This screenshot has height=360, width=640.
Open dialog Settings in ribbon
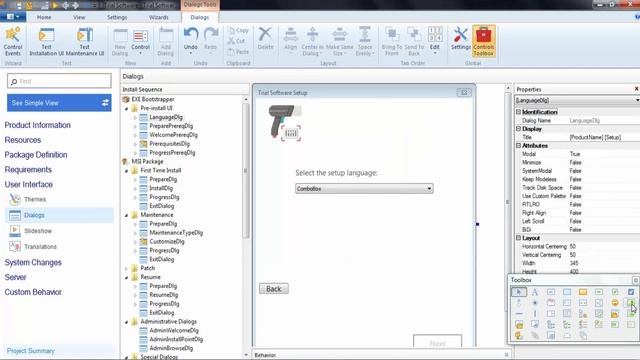pos(461,38)
